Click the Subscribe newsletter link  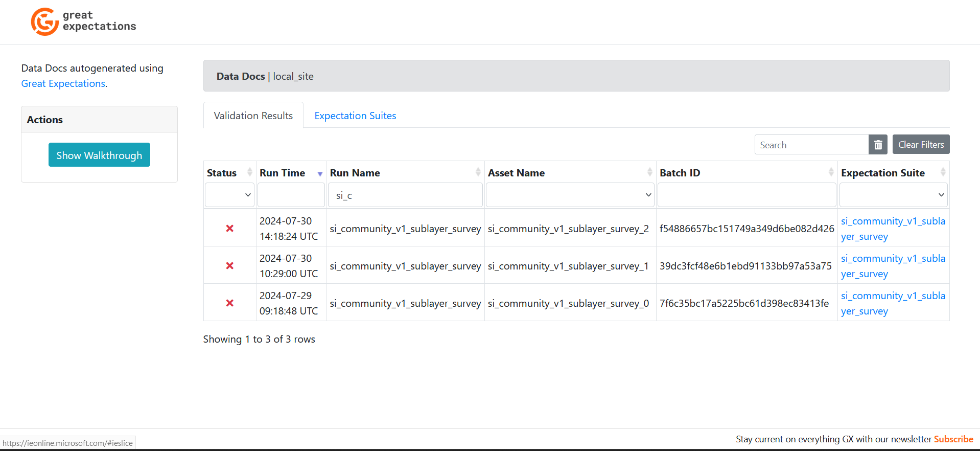coord(953,439)
